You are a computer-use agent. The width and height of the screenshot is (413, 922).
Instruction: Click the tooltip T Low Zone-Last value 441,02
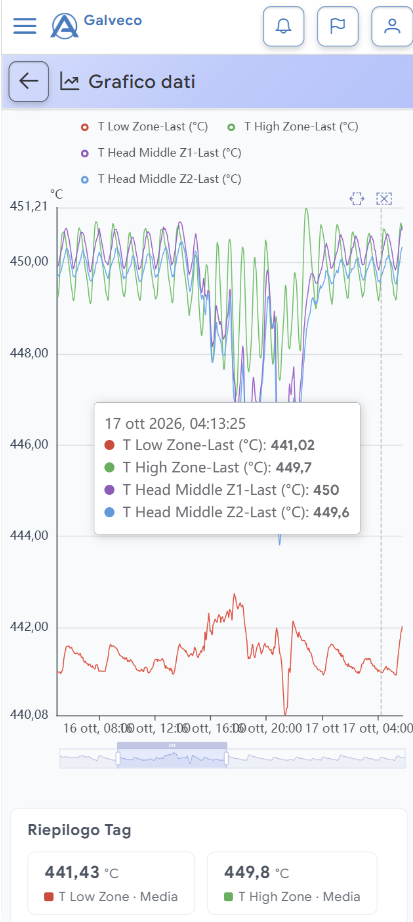(292, 445)
